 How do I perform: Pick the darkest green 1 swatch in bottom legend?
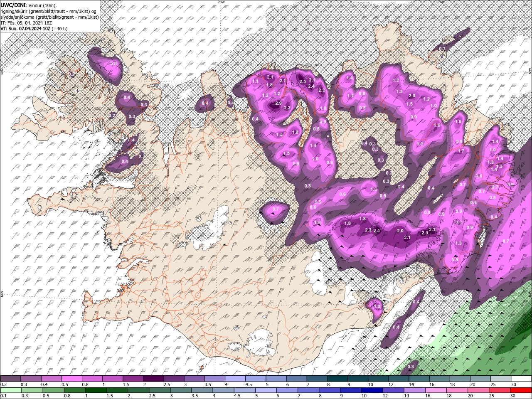click(96, 390)
